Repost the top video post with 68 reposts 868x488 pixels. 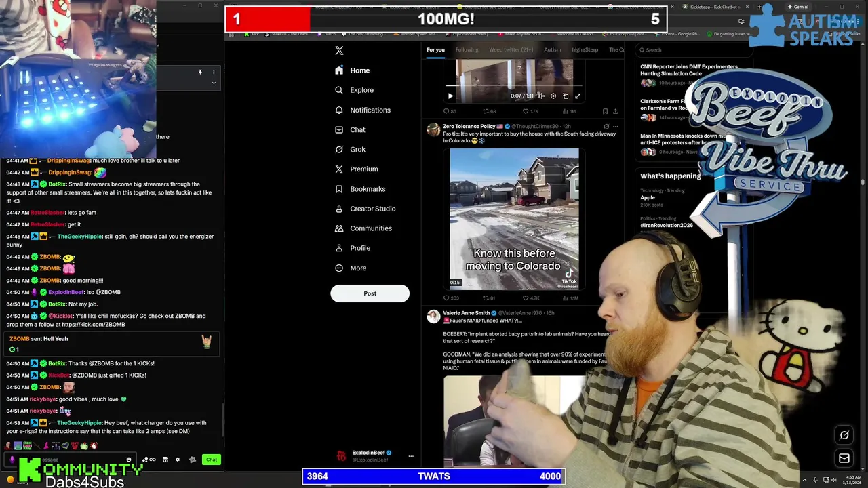pos(489,111)
